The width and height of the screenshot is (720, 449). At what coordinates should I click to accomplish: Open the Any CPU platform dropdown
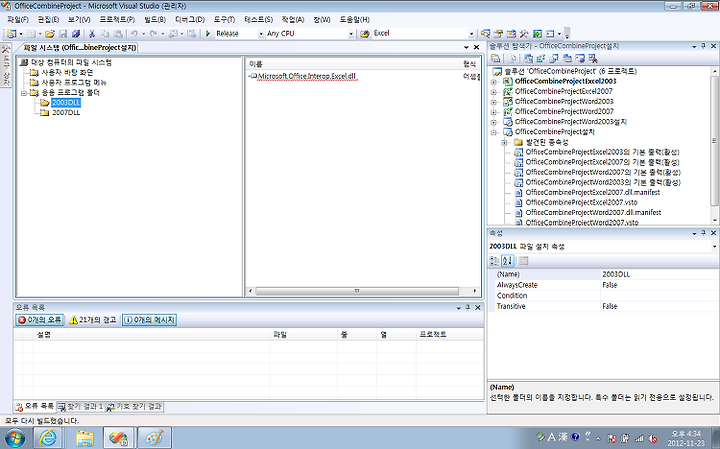351,34
